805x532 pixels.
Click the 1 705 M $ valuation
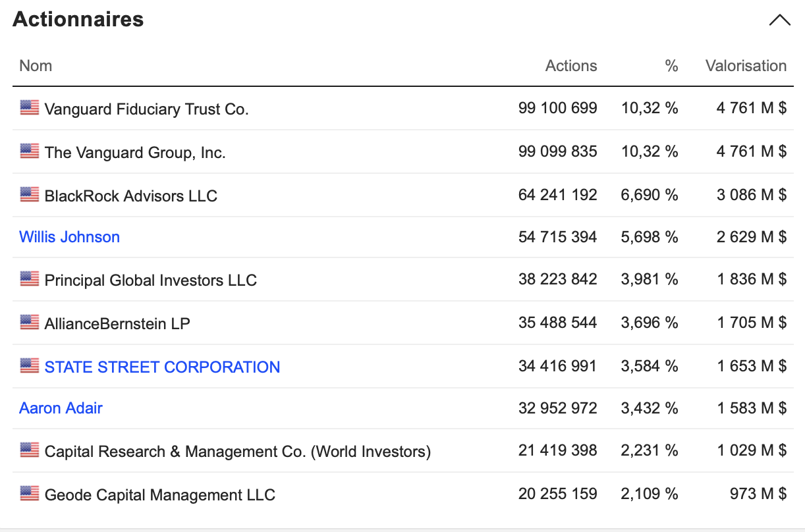(x=752, y=323)
